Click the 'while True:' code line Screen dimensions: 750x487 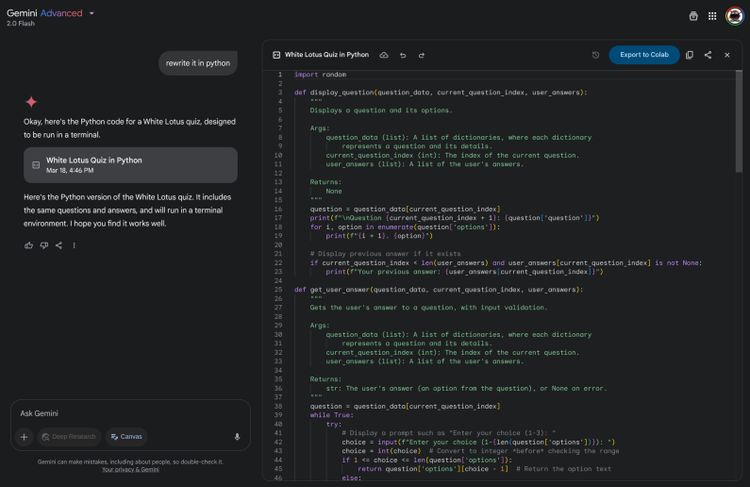point(332,415)
